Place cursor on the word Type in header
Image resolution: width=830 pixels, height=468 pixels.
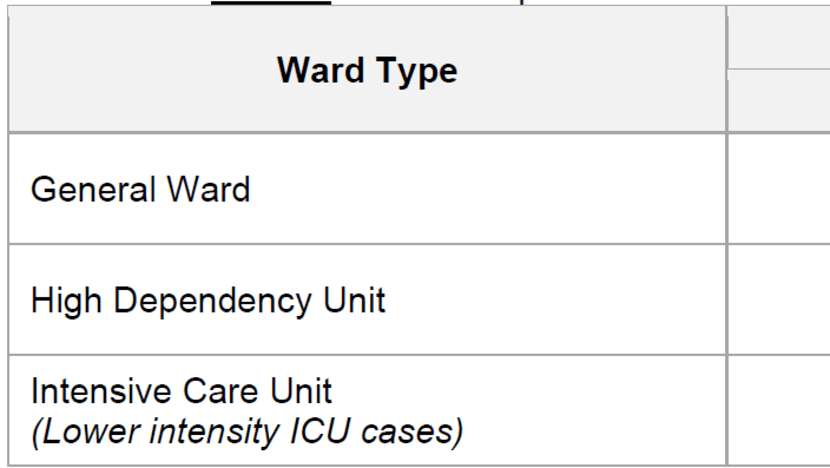[x=412, y=71]
